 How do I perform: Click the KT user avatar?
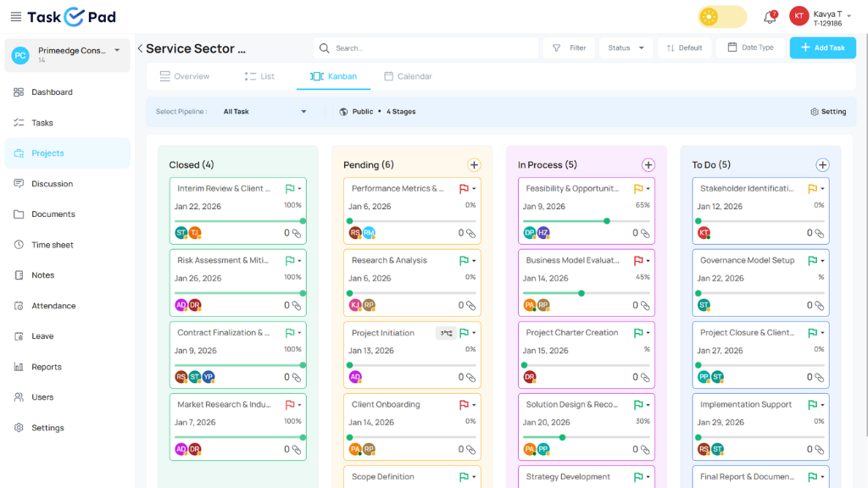[x=798, y=16]
